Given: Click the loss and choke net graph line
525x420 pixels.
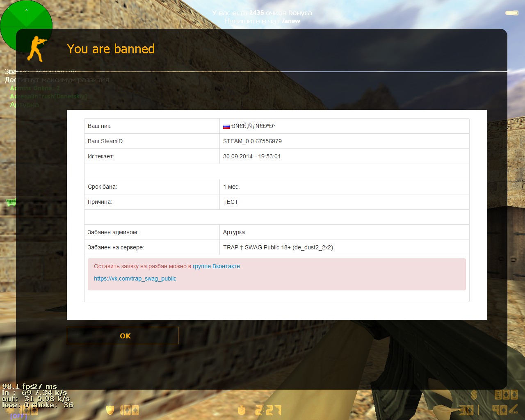Looking at the screenshot, I should coord(38,405).
